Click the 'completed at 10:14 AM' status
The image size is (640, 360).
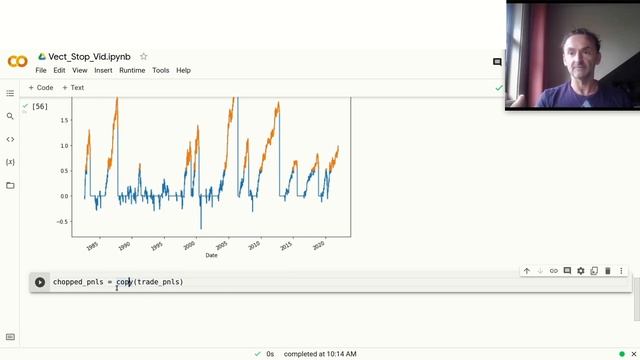[x=320, y=354]
